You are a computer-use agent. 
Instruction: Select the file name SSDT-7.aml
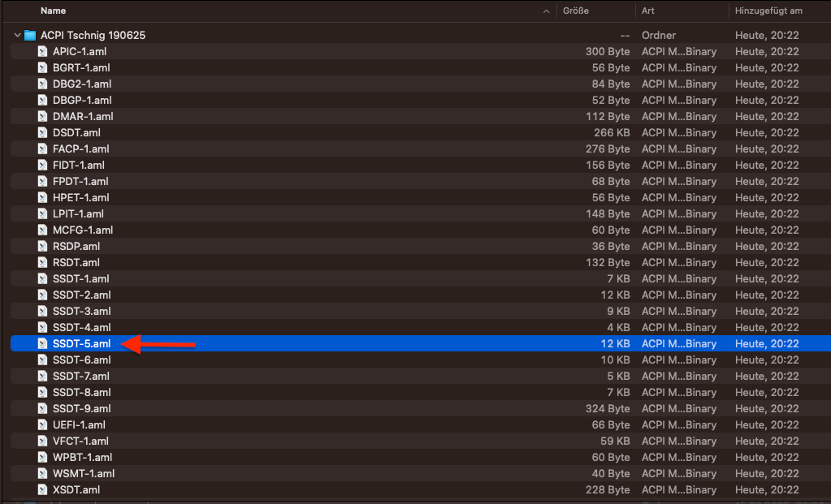click(x=81, y=376)
